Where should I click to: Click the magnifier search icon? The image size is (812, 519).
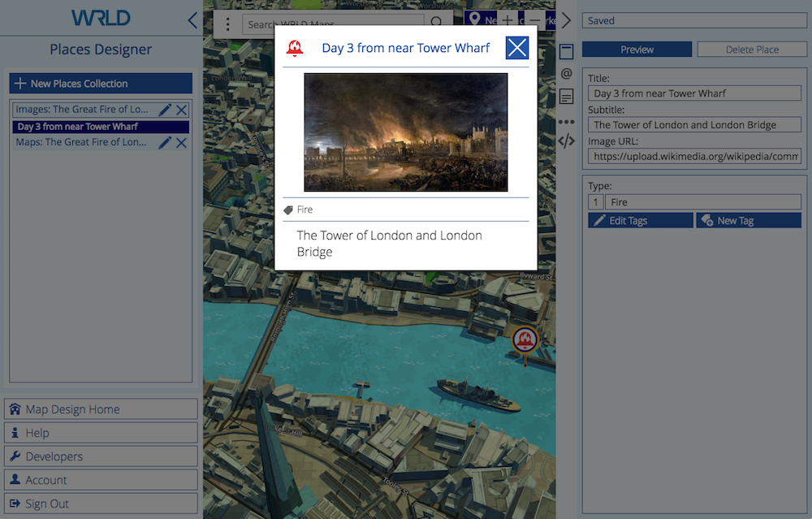pos(437,24)
